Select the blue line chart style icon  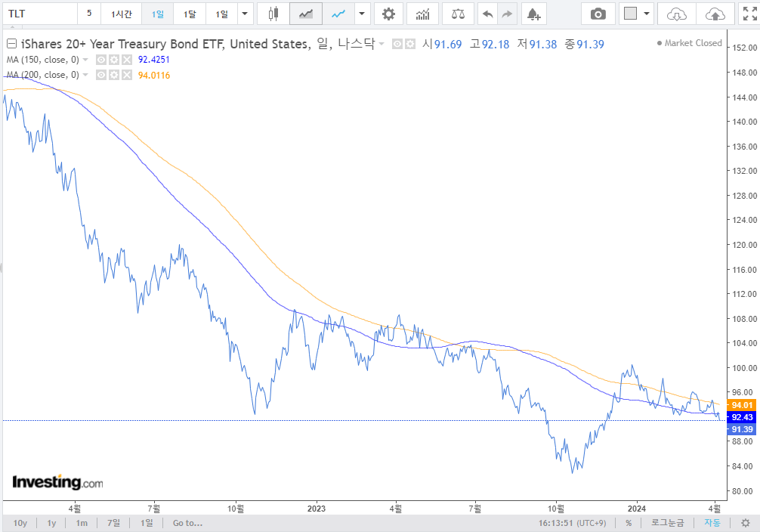pos(338,14)
